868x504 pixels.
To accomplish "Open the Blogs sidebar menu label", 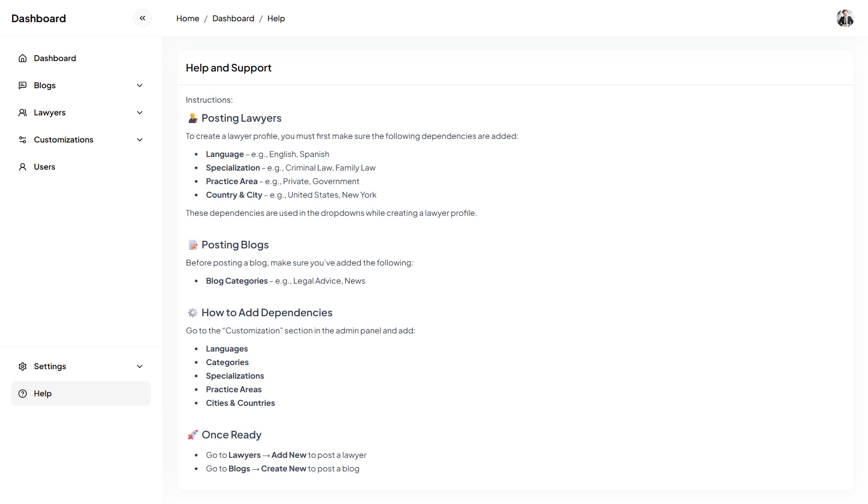I will 45,86.
